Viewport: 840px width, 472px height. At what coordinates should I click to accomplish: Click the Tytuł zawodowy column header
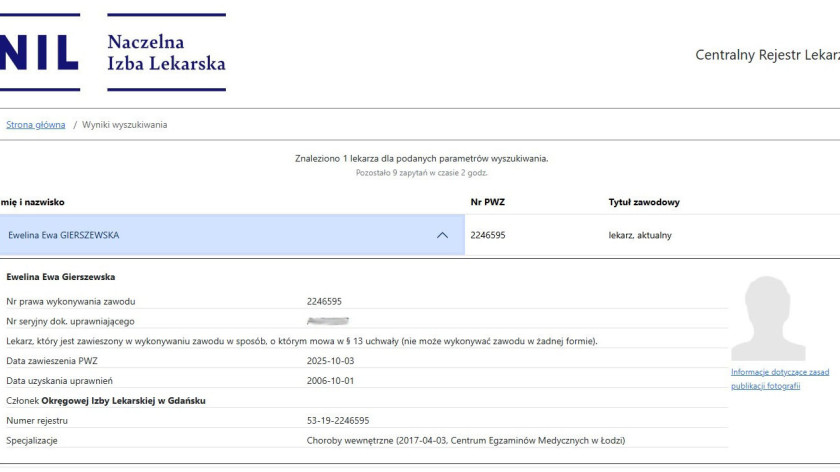[x=643, y=202]
